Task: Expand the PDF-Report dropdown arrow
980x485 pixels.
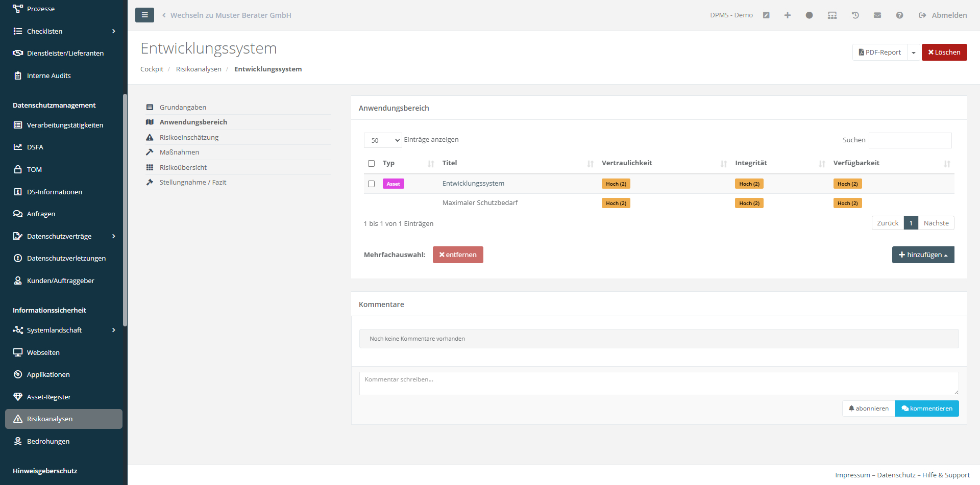Action: click(x=914, y=53)
